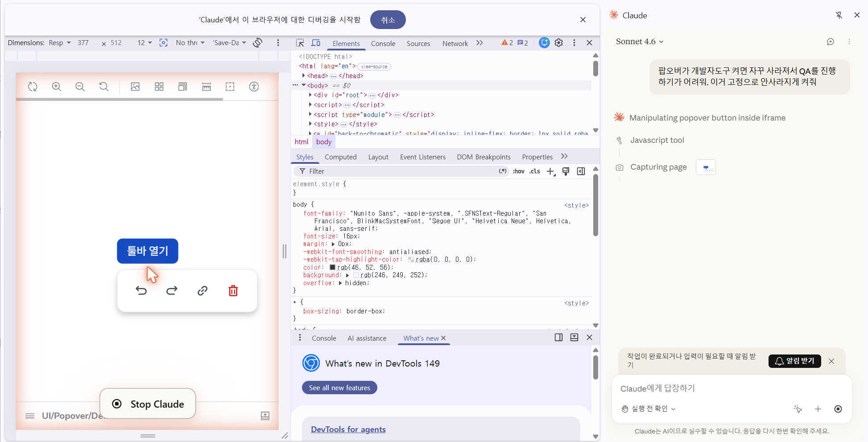Toggle the measure ruler tool
The image size is (868, 442).
[207, 87]
